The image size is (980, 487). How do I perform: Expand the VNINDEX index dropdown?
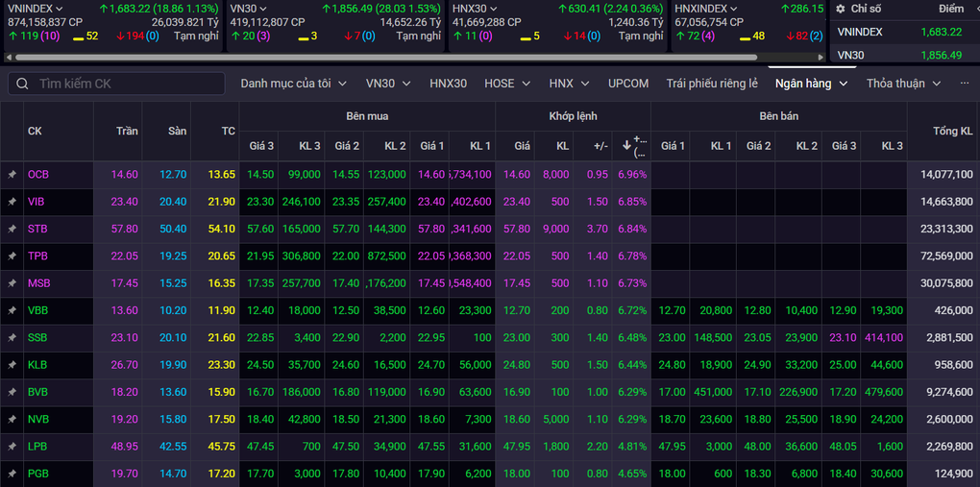[60, 9]
